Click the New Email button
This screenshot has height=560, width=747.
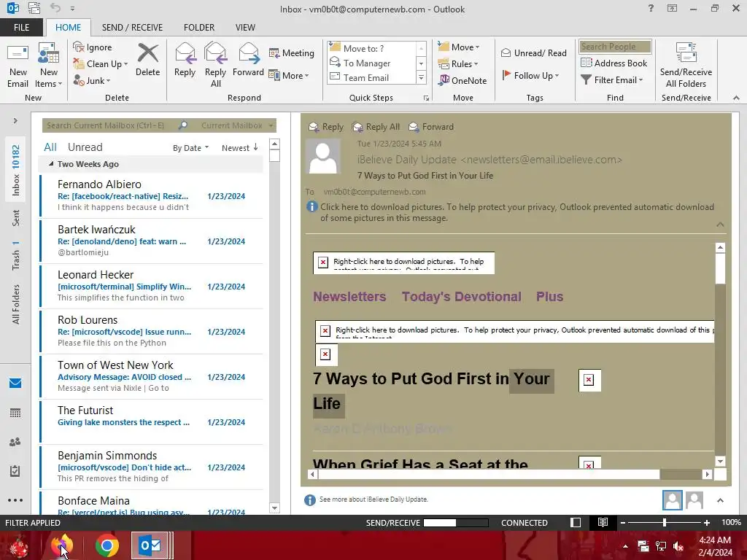point(18,66)
